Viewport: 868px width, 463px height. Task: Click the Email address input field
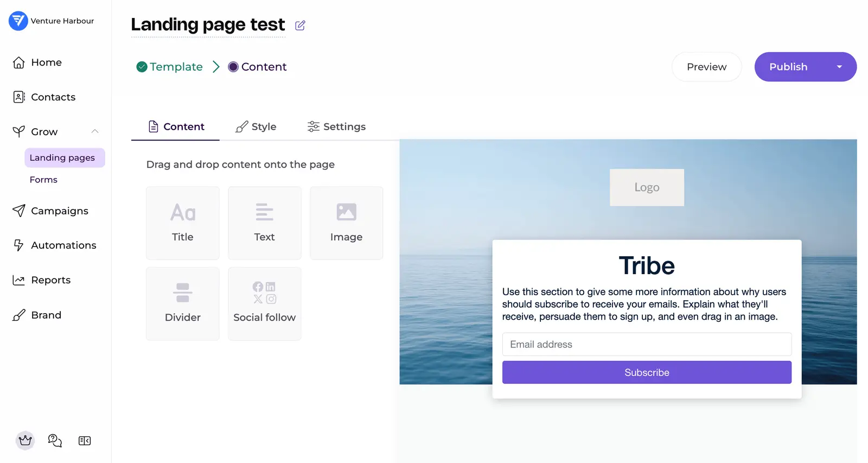[x=647, y=344]
